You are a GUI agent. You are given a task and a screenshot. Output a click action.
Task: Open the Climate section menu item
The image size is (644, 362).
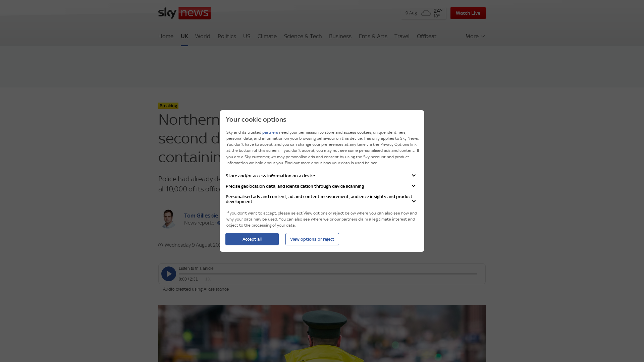[267, 36]
